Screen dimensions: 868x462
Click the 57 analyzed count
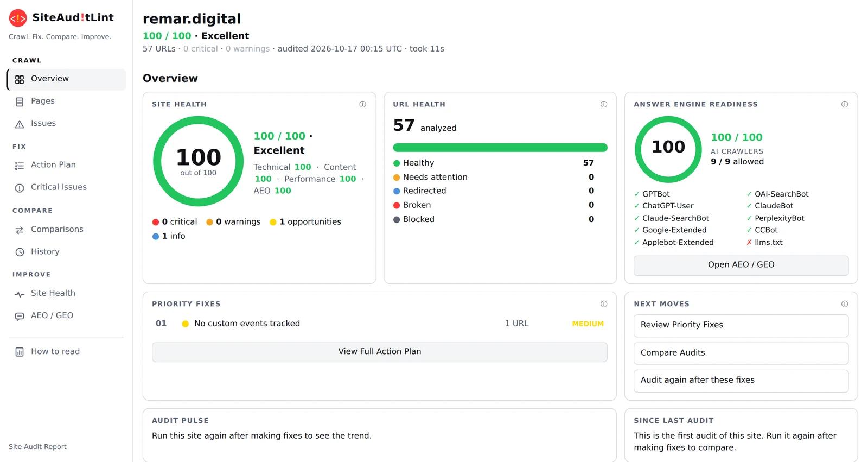click(x=425, y=126)
